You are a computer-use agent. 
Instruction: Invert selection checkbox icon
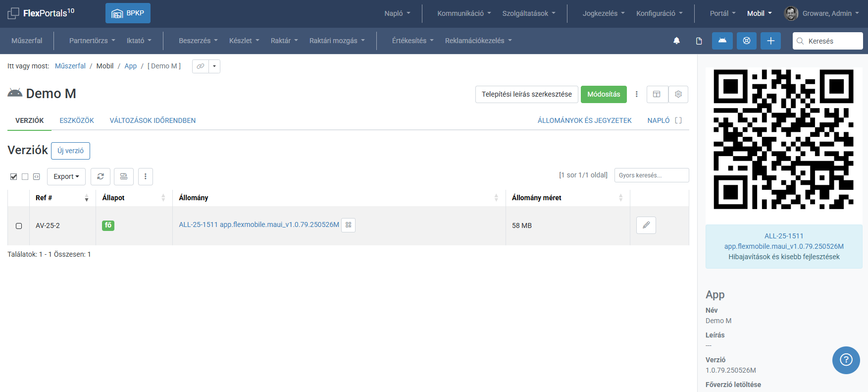point(37,176)
